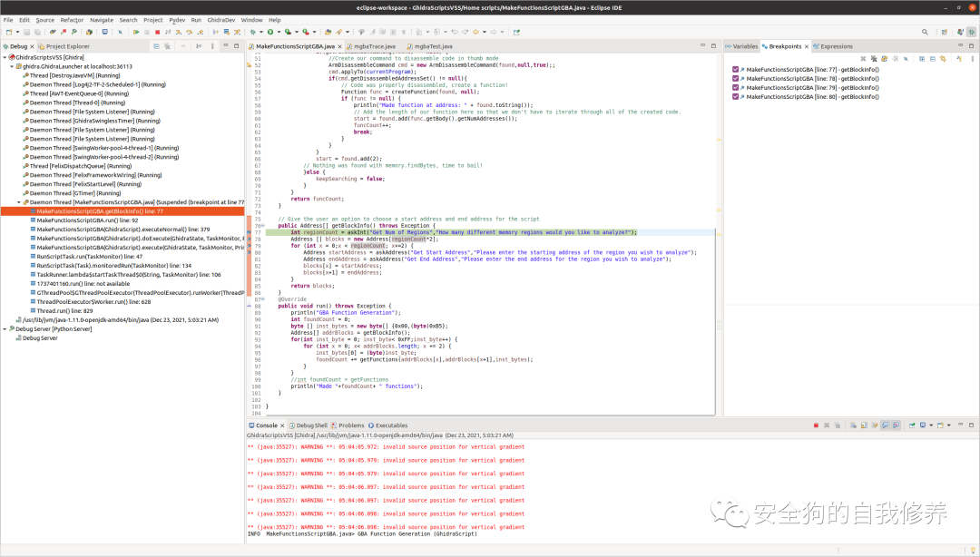Viewport: 980px width, 557px height.
Task: Close the Console view tab
Action: (282, 425)
